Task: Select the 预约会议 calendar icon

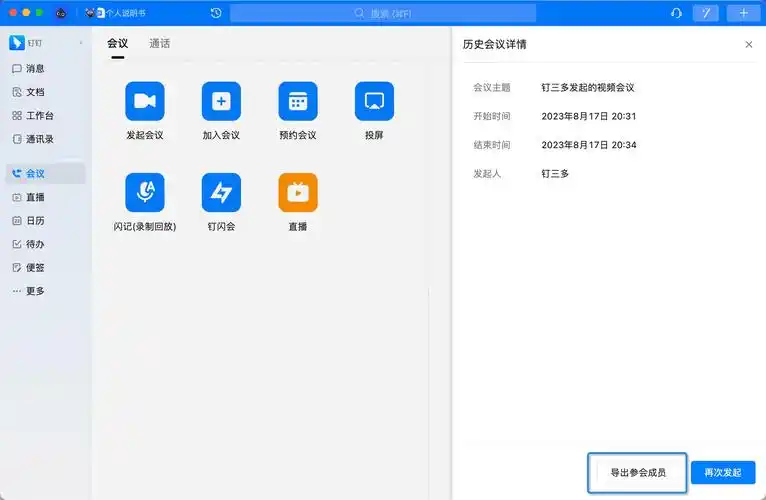Action: [297, 101]
